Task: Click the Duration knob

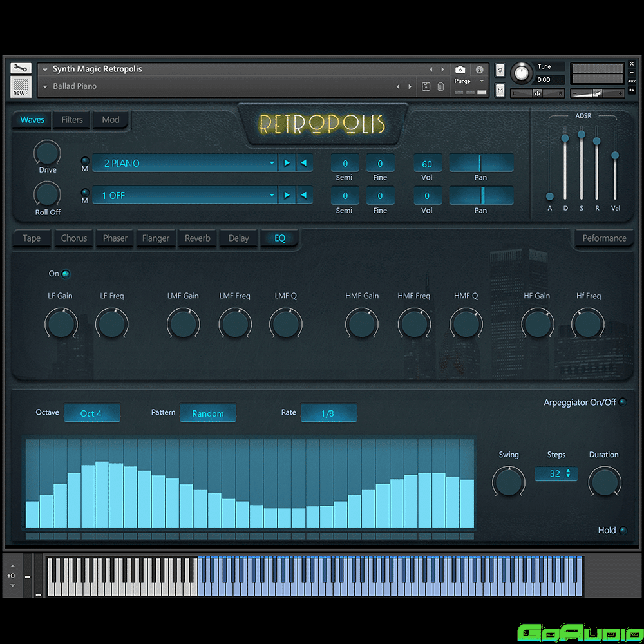Action: pos(605,482)
